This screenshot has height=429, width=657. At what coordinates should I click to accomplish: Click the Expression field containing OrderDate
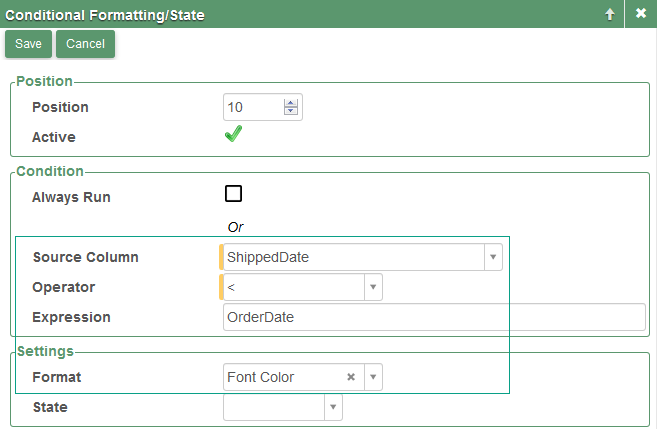point(434,317)
